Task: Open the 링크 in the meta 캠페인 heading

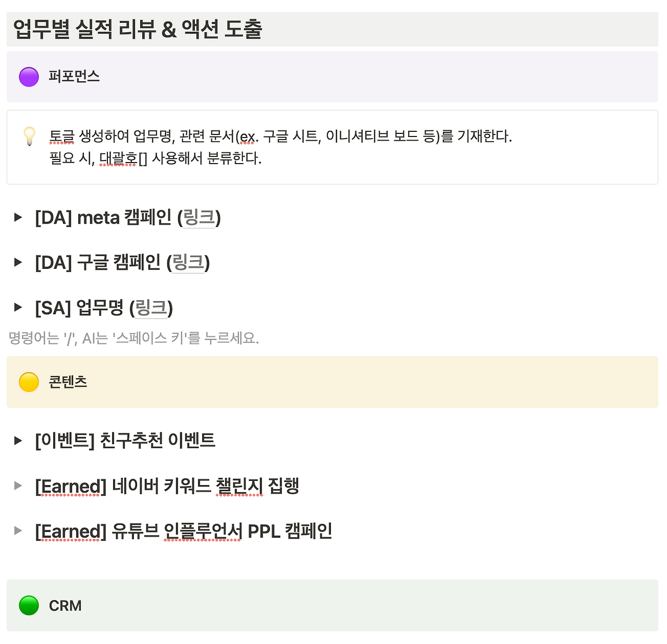Action: coord(199,217)
